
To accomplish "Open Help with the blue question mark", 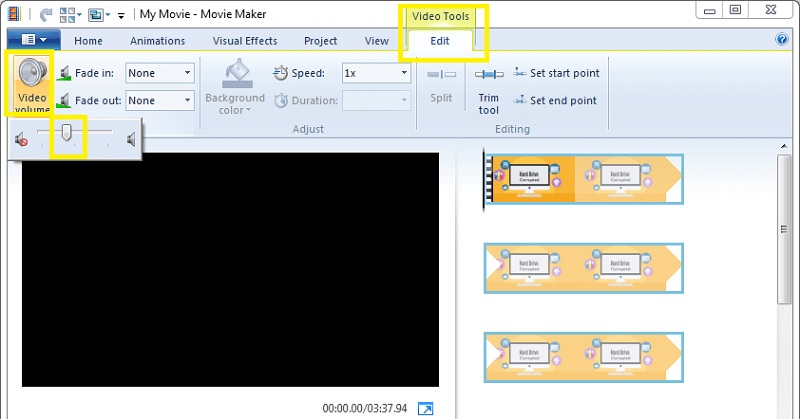I will tap(782, 40).
